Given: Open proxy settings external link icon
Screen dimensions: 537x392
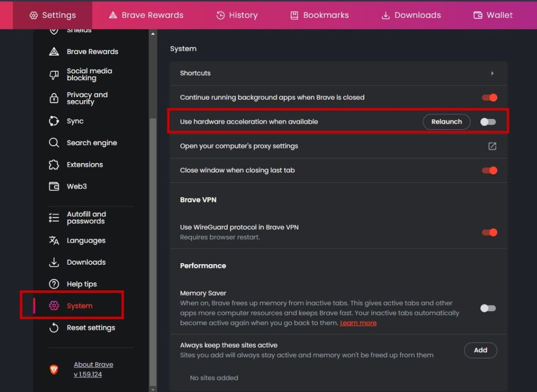Looking at the screenshot, I should pyautogui.click(x=492, y=146).
